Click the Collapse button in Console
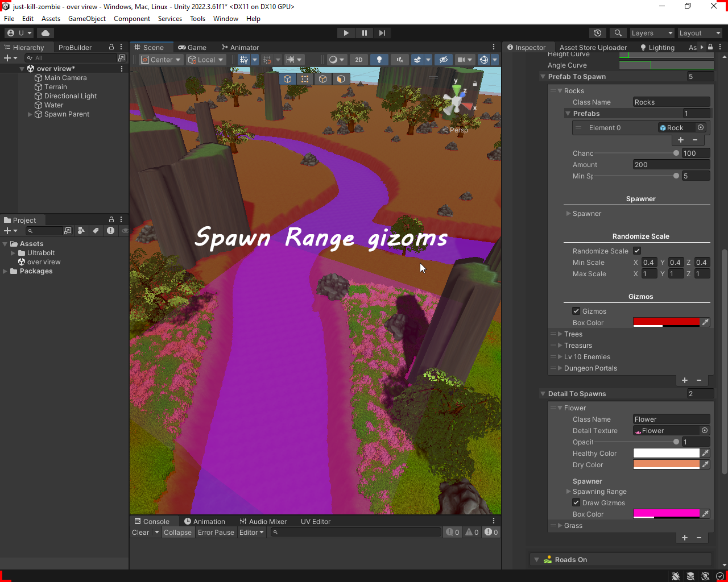 (x=177, y=533)
